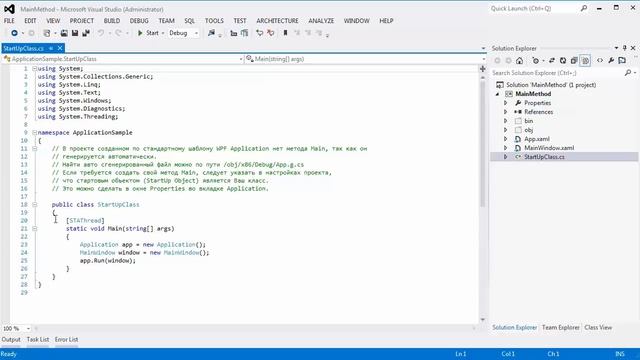Screen dimensions: 640x360
Task: Collapse the StartUpClass class outline
Action: click(35, 204)
